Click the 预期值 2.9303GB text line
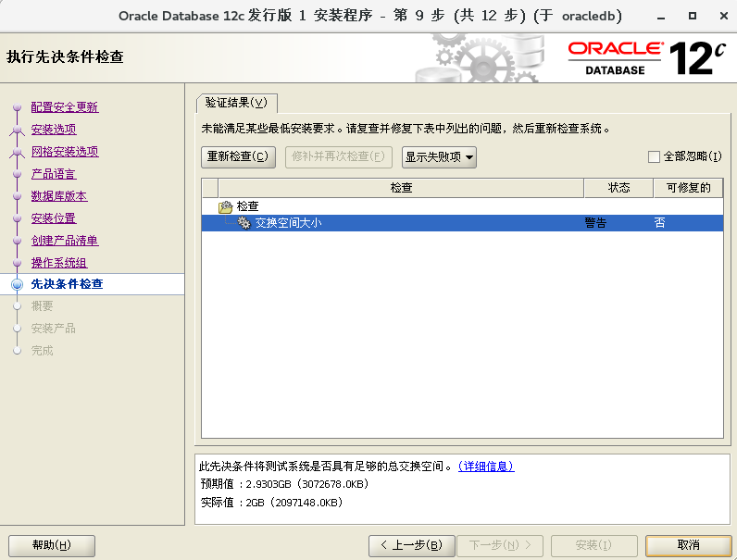Image resolution: width=737 pixels, height=560 pixels. (x=284, y=484)
